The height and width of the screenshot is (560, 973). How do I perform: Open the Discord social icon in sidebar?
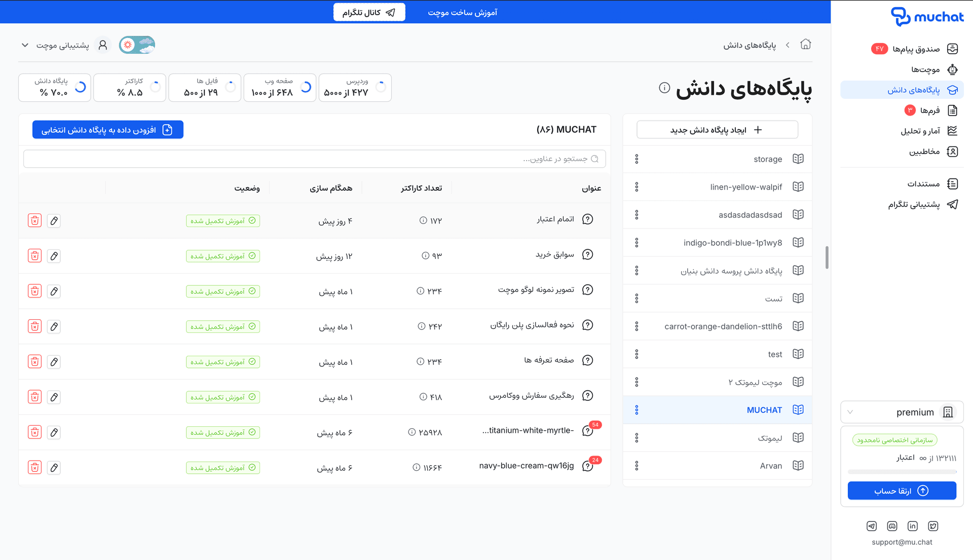[x=892, y=526]
